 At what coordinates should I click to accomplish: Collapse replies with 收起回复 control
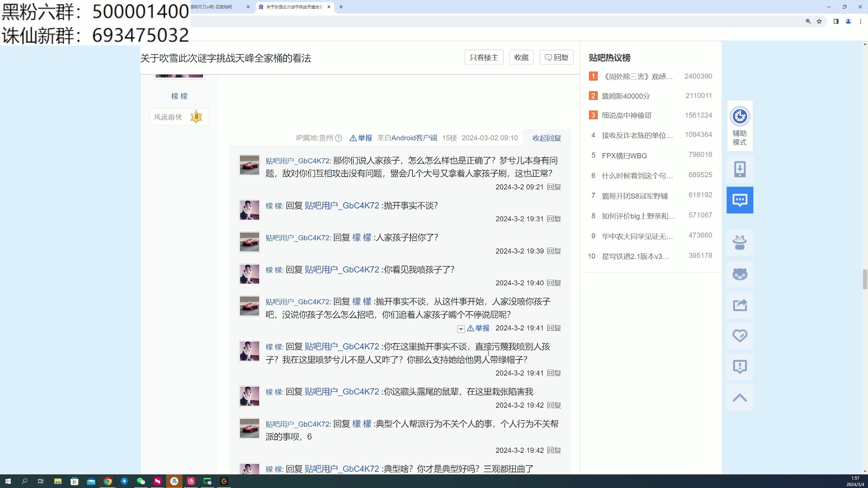pyautogui.click(x=546, y=138)
